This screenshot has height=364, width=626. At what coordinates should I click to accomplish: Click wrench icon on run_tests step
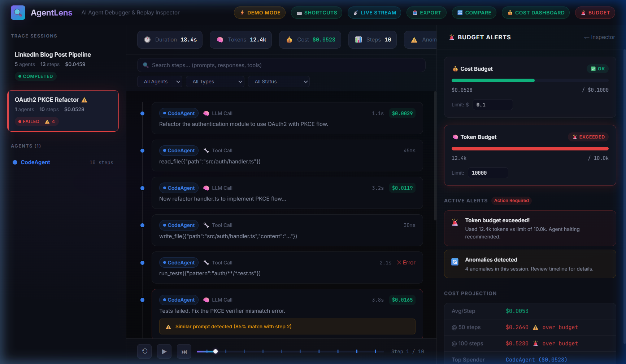[207, 263]
